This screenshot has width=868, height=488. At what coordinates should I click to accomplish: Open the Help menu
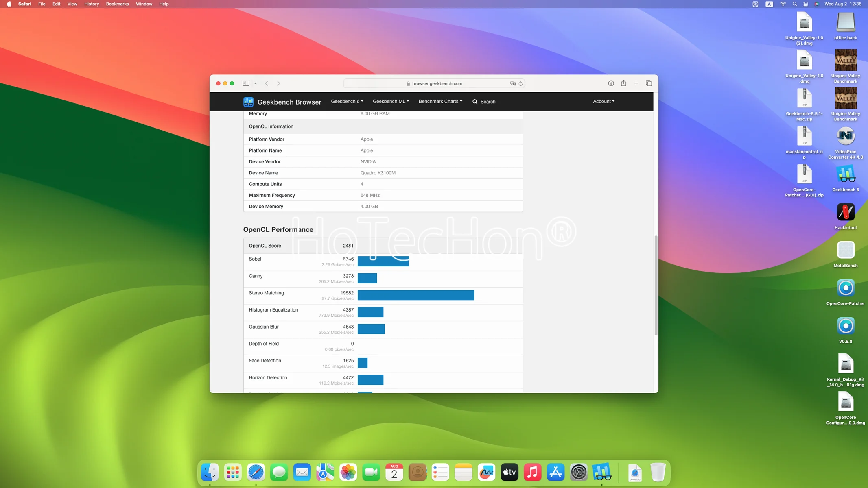(x=164, y=4)
